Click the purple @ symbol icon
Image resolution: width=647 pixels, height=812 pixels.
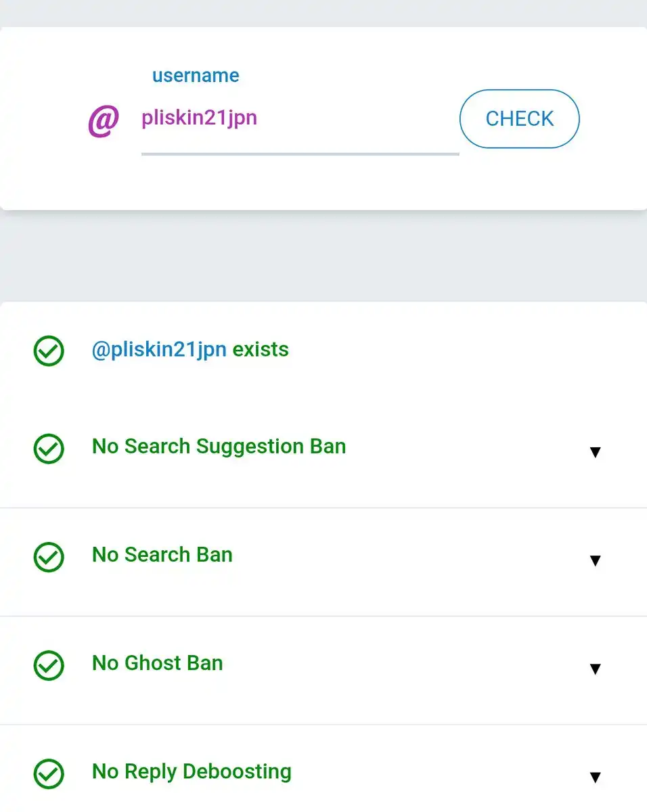click(x=104, y=120)
